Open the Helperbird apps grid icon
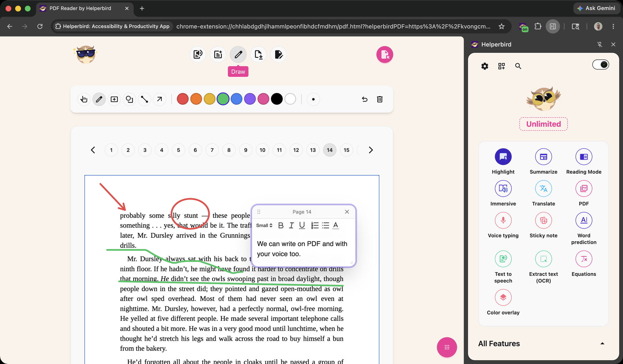Screen dimensions: 623x364 [502, 66]
